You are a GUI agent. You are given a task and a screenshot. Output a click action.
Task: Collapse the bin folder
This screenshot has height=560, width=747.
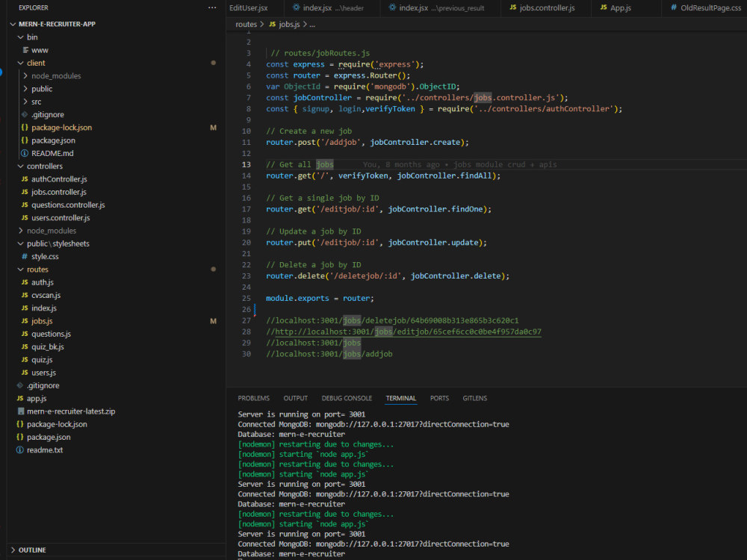coord(20,37)
